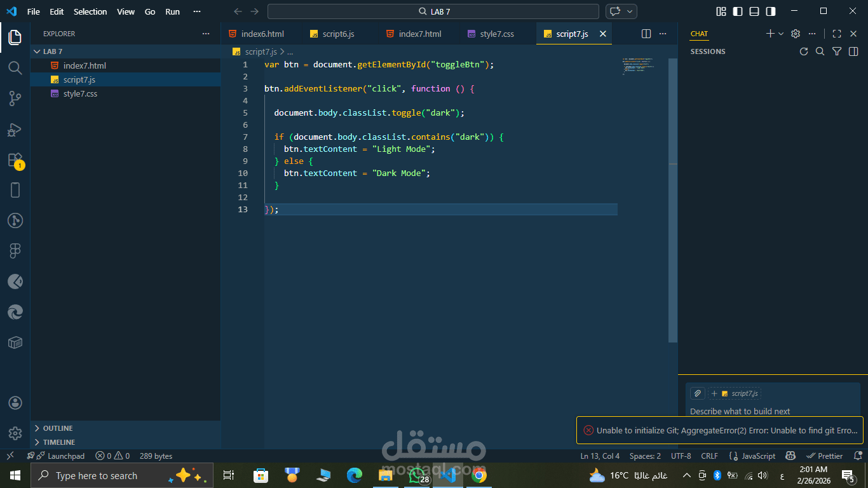The width and height of the screenshot is (868, 488).
Task: Open chat panel more actions ellipsis
Action: pyautogui.click(x=812, y=34)
